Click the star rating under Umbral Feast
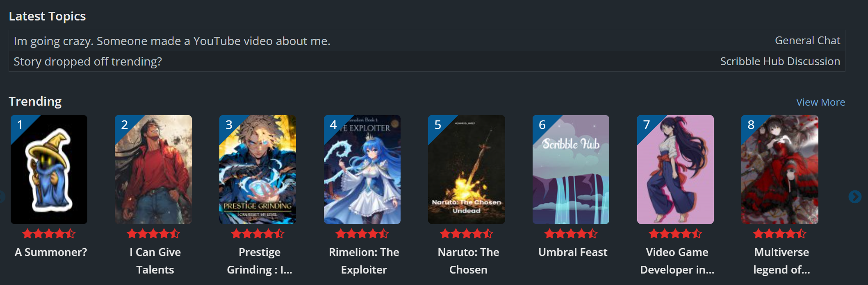 tap(571, 234)
